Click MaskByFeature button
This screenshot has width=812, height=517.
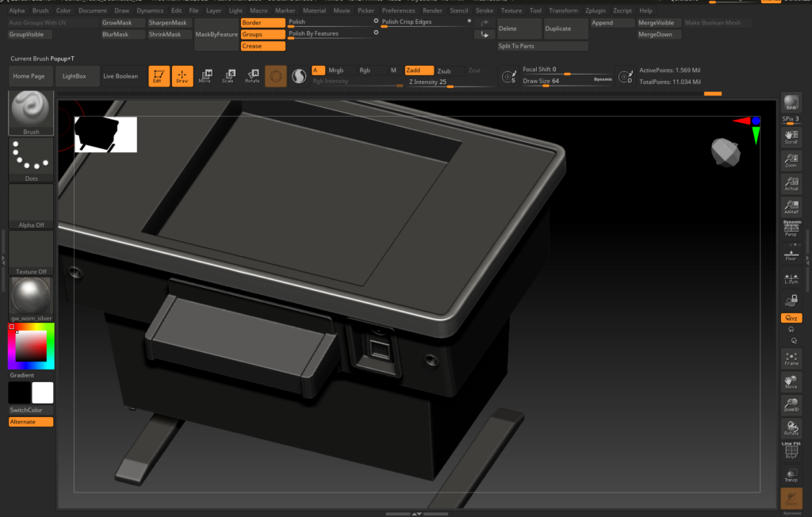[216, 34]
